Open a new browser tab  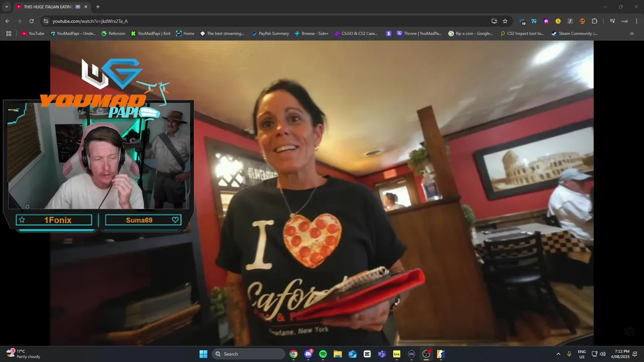[x=98, y=7]
